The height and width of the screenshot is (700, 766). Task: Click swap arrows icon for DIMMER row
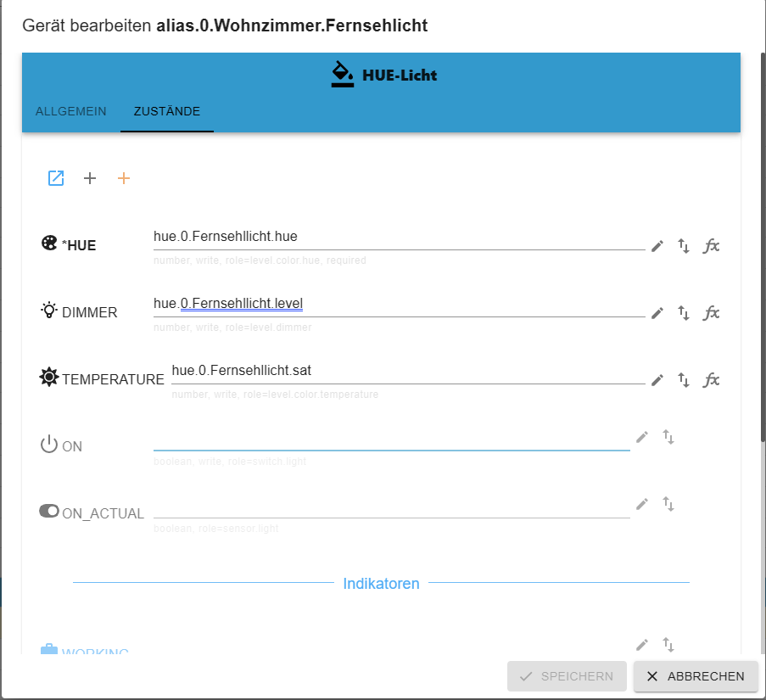tap(684, 313)
